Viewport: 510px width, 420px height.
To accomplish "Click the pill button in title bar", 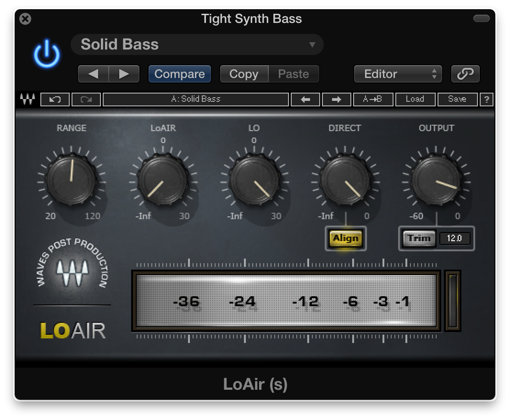I will (x=482, y=18).
